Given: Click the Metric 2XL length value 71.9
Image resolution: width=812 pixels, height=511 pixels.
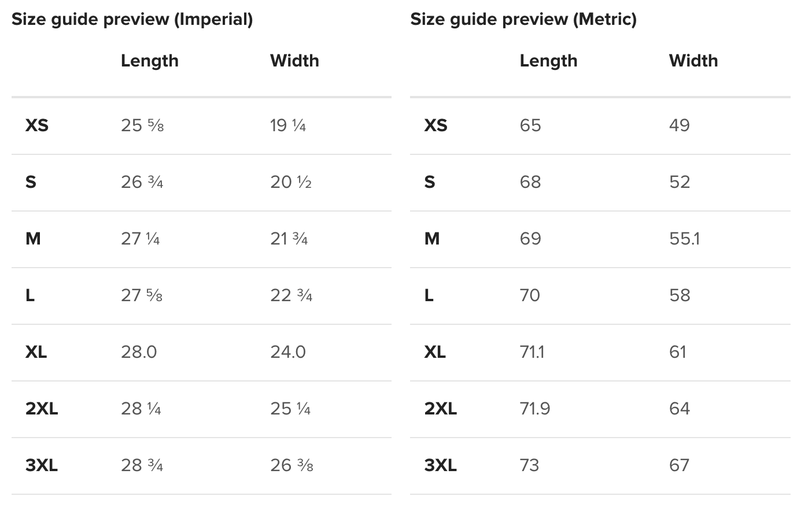Looking at the screenshot, I should [535, 409].
